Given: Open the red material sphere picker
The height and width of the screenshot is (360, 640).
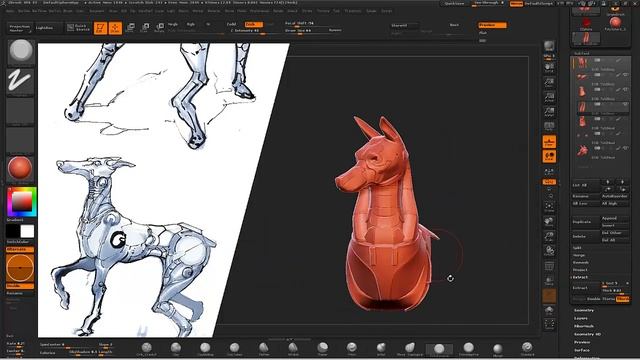Looking at the screenshot, I should (20, 169).
